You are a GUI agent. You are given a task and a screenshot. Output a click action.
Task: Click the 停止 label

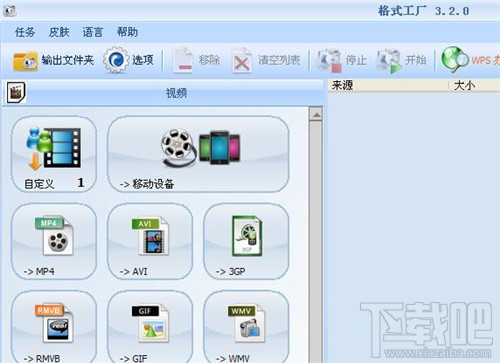pyautogui.click(x=356, y=60)
